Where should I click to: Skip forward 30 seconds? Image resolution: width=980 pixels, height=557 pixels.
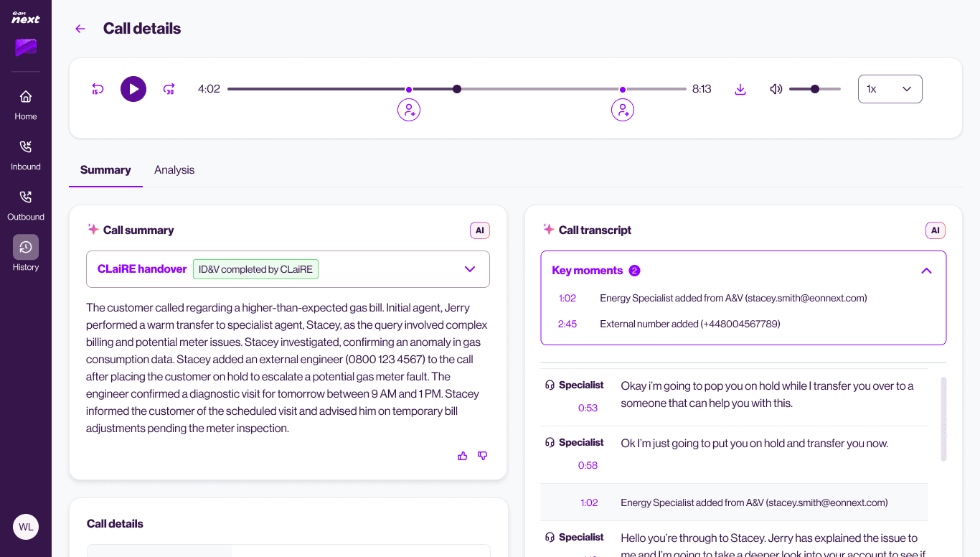pos(169,89)
